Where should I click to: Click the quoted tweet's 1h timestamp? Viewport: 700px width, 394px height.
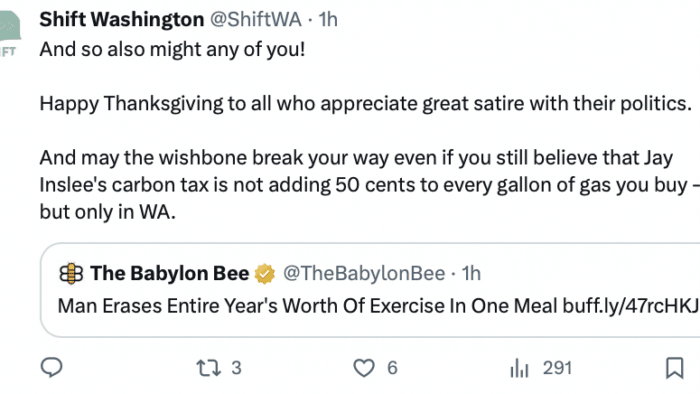(471, 274)
